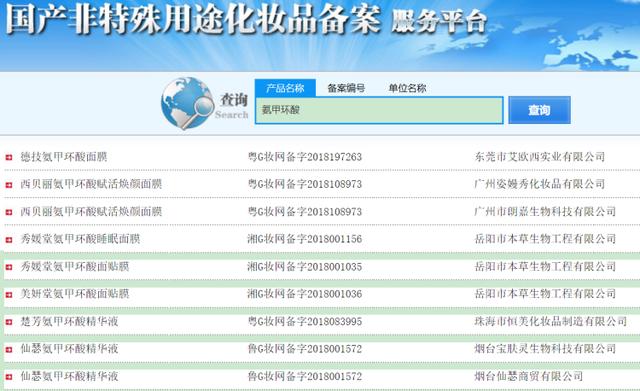Click the globe magnifier search logo
Screen dimensions: 640x391
[x=187, y=103]
